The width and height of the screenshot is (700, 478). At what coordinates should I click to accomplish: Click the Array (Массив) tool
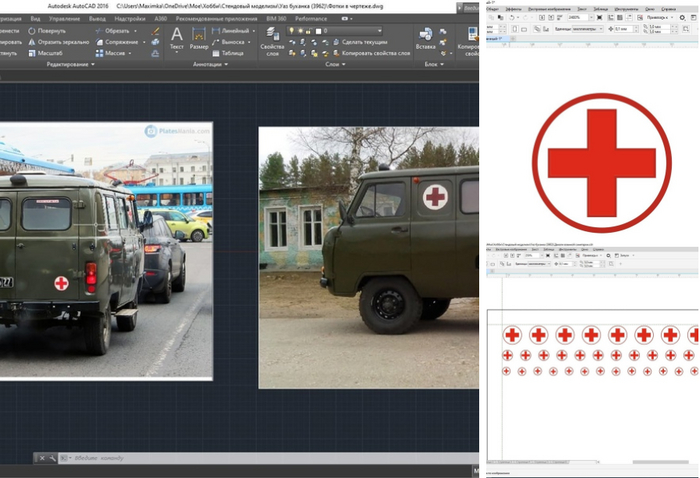click(x=110, y=53)
